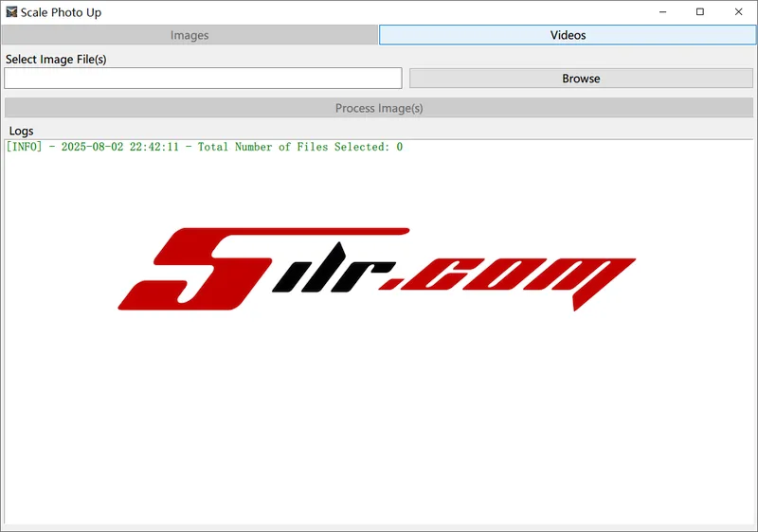This screenshot has height=532, width=758.
Task: Click the Logs label
Action: 21,131
